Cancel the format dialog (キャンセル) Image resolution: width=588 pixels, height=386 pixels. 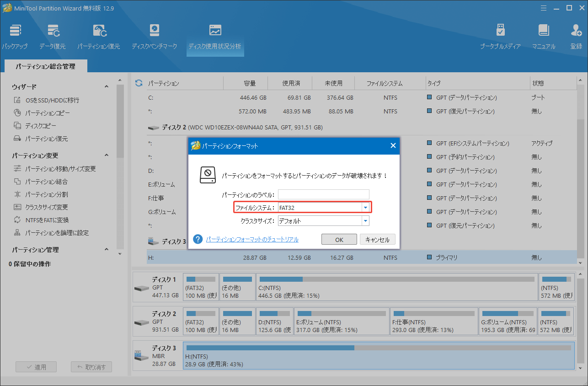(x=378, y=240)
